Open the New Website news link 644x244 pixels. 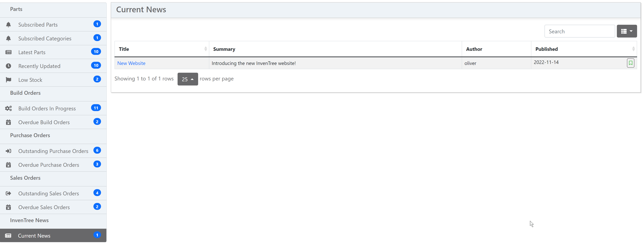[131, 63]
